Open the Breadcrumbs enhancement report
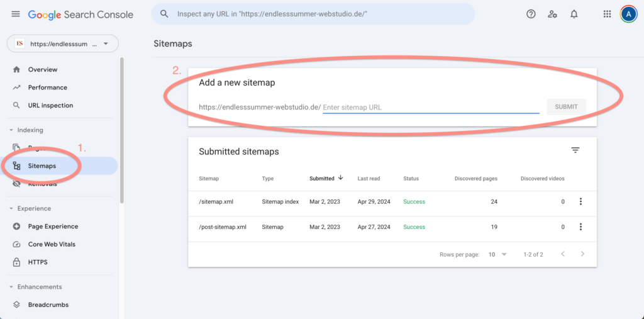The image size is (644, 319). click(48, 305)
